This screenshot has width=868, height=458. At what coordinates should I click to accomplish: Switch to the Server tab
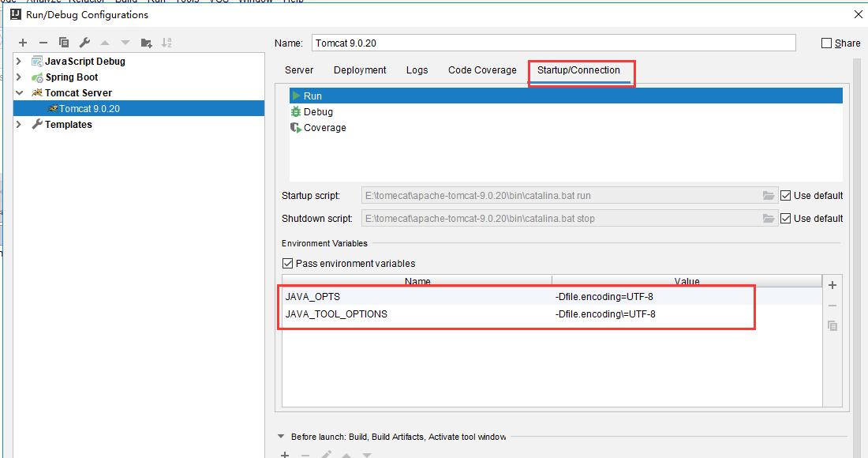[299, 69]
